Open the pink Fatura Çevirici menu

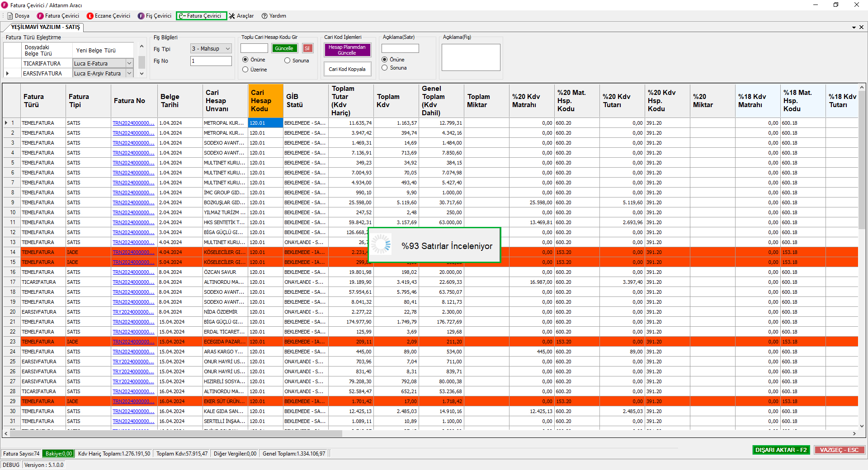click(x=58, y=16)
